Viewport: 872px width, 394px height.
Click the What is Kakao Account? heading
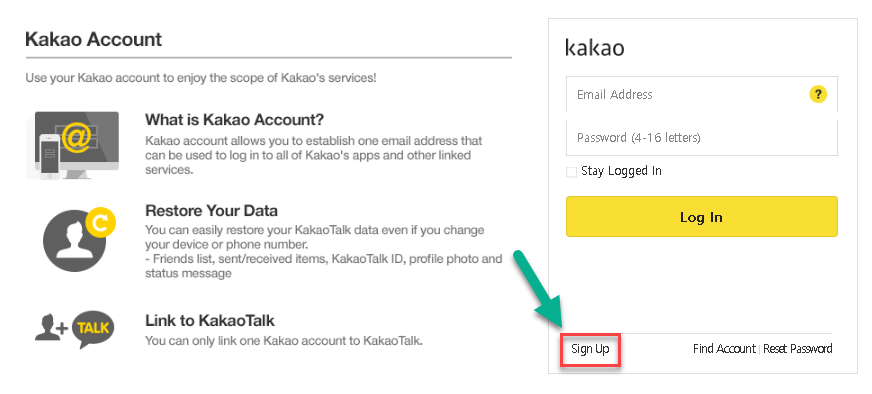coord(235,120)
